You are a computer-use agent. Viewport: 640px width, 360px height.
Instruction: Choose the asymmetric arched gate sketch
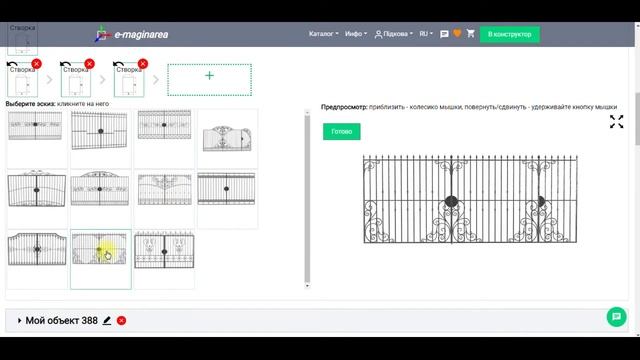[227, 139]
